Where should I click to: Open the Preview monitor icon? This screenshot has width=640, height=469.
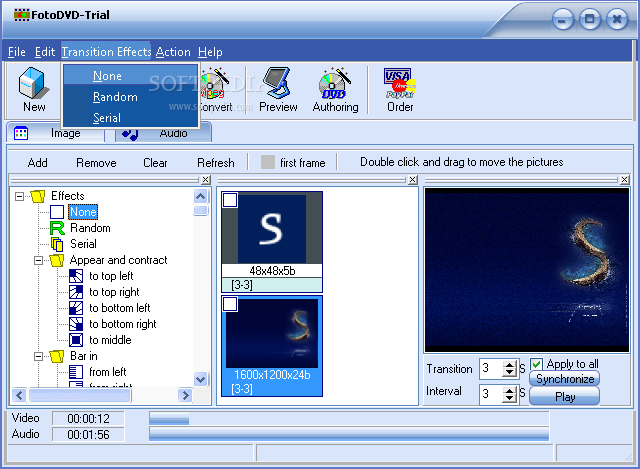pyautogui.click(x=278, y=83)
